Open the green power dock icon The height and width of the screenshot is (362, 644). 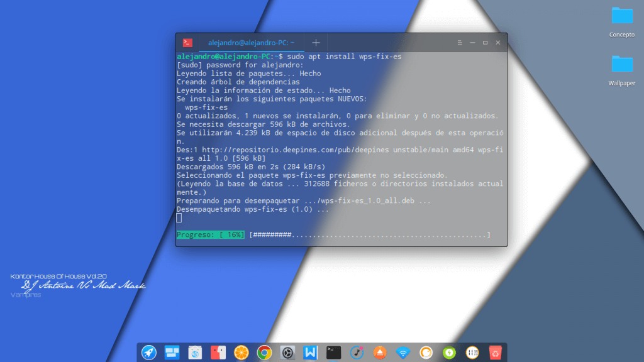coord(449,353)
